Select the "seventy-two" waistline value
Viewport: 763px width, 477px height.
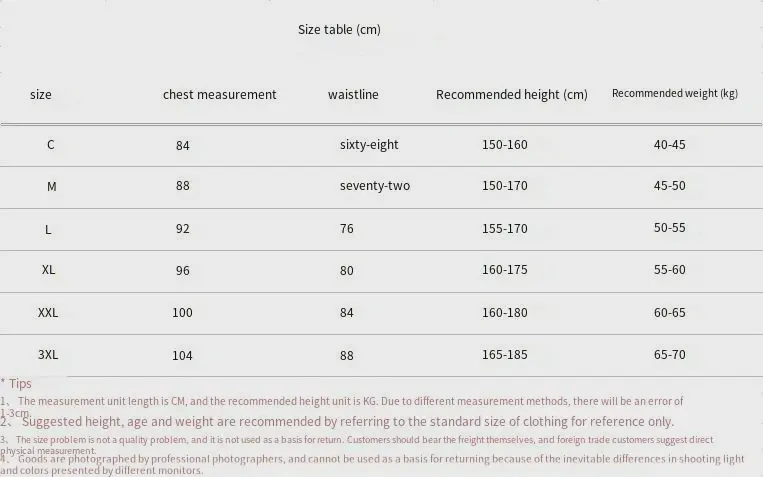click(374, 186)
